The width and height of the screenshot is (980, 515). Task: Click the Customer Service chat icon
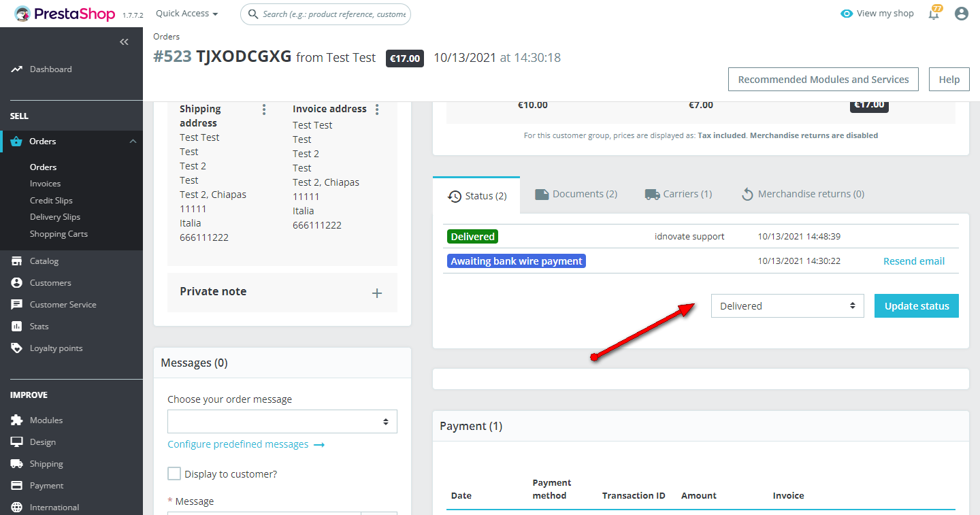coord(17,305)
